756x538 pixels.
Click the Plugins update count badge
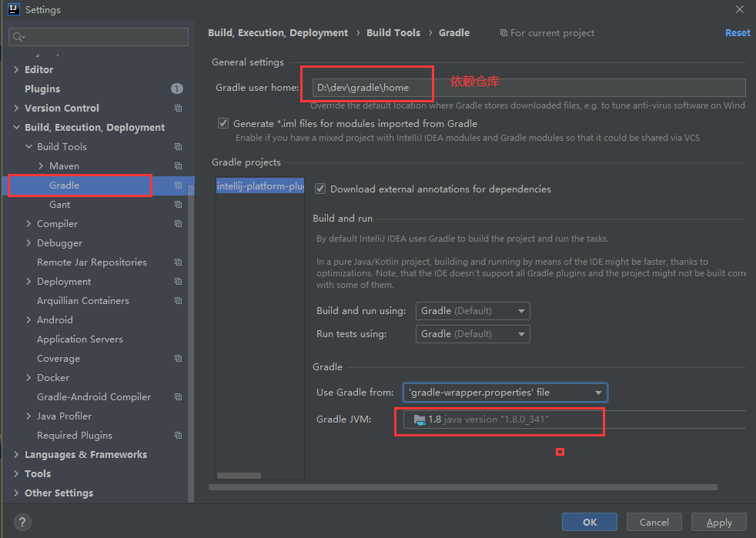click(177, 89)
